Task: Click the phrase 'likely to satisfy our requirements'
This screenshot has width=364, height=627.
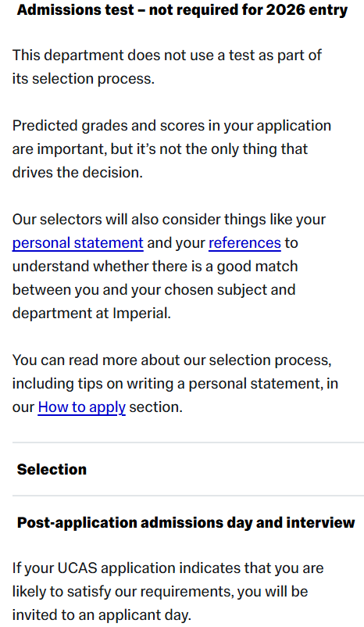Action: coord(123,591)
